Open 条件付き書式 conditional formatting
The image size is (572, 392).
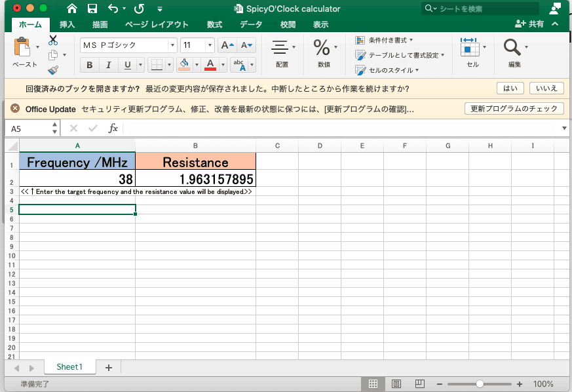(384, 40)
